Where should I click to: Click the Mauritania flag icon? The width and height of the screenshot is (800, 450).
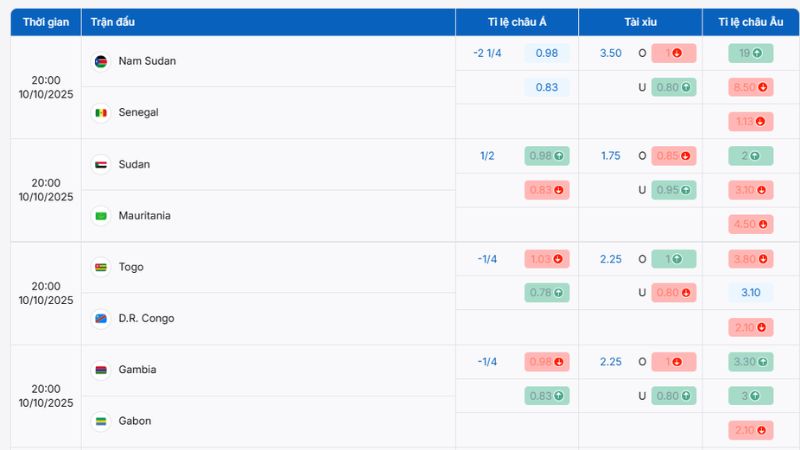(x=100, y=216)
